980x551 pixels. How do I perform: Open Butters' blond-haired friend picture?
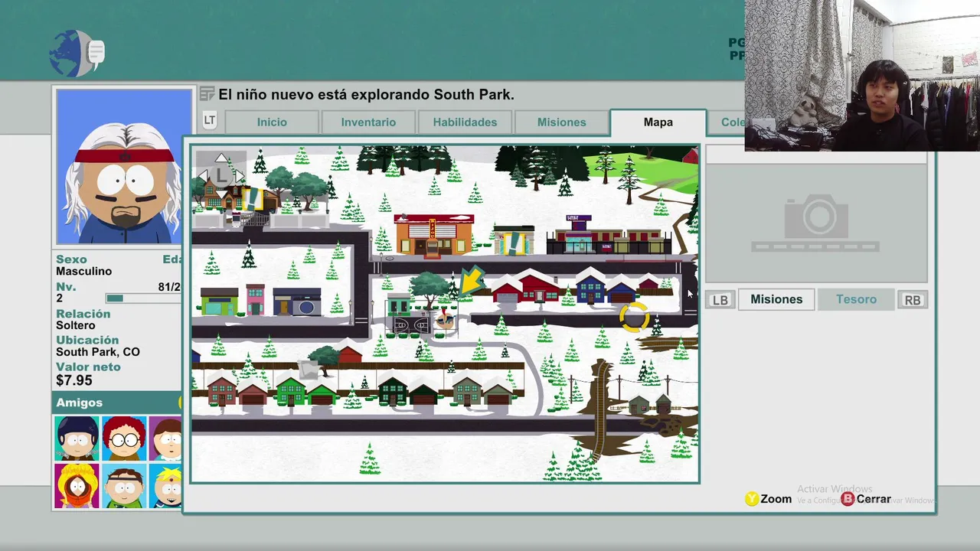pyautogui.click(x=165, y=486)
